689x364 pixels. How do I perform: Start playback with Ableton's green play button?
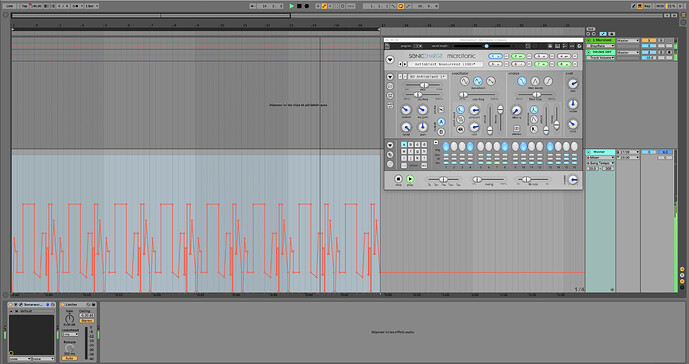291,6
